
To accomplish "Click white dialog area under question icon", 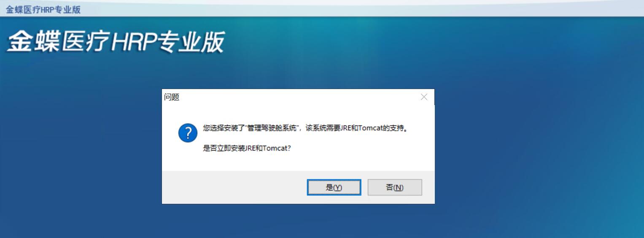I will 188,157.
